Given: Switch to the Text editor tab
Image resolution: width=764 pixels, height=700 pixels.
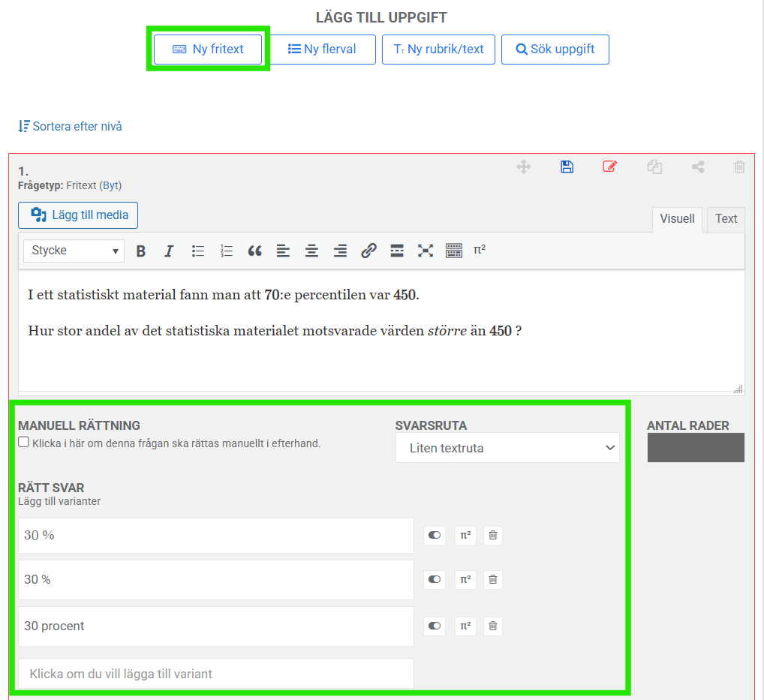Looking at the screenshot, I should 726,219.
